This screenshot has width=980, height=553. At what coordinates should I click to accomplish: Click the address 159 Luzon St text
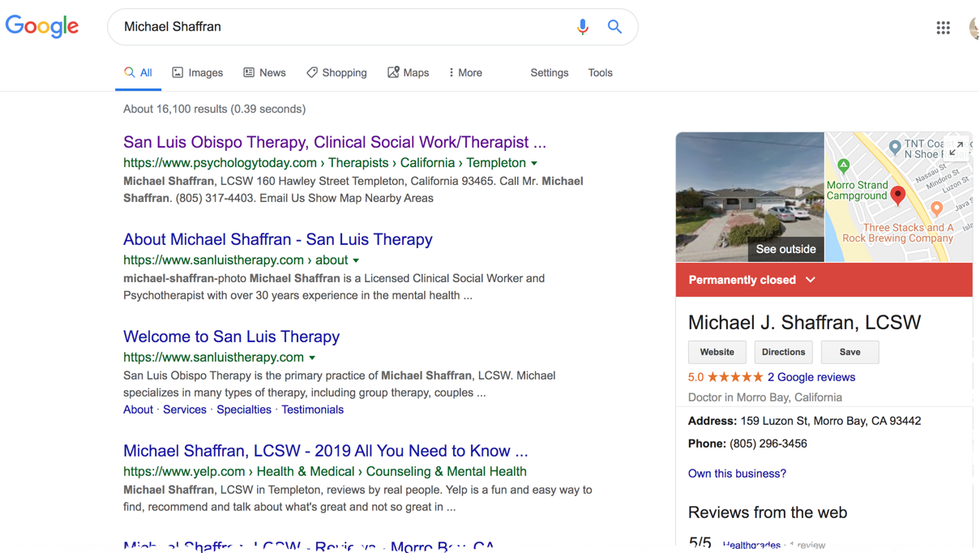[x=831, y=421]
